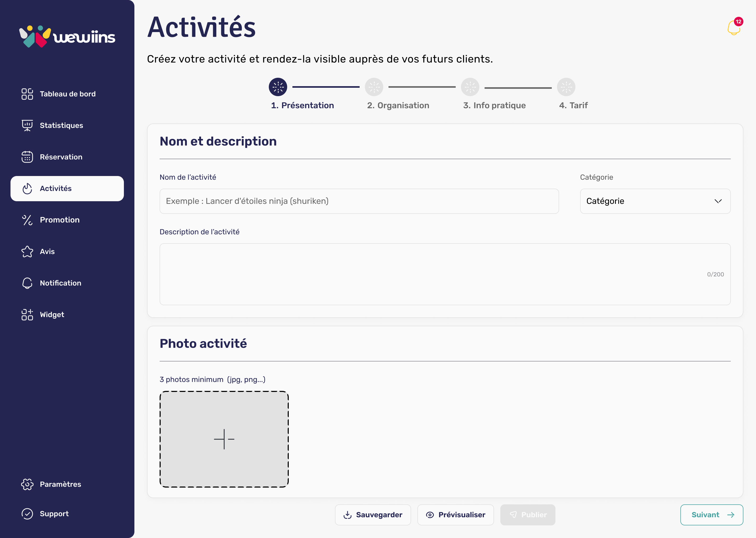Click the '3 photos minimum (jpg, png...)' text
756x538 pixels.
click(213, 380)
